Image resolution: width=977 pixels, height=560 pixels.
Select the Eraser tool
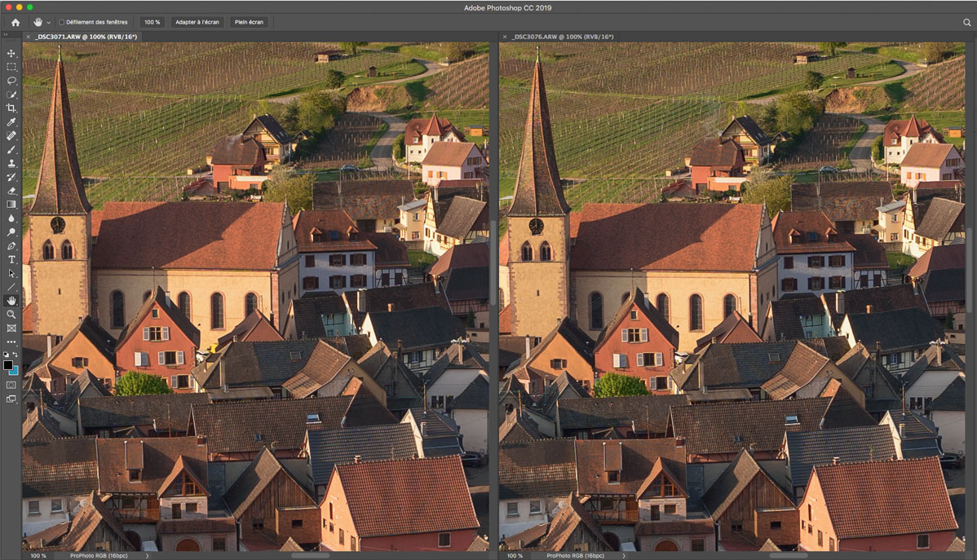(11, 190)
